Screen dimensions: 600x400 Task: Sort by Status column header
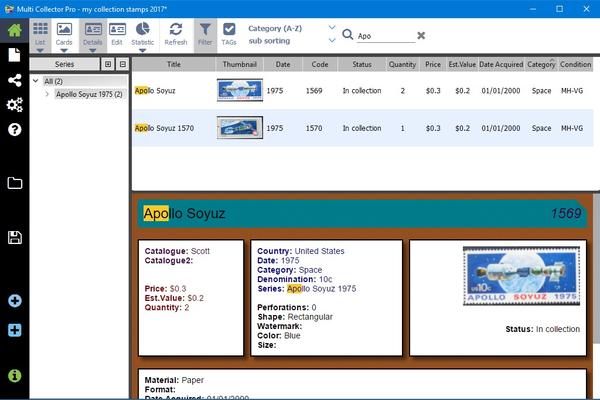pos(362,64)
